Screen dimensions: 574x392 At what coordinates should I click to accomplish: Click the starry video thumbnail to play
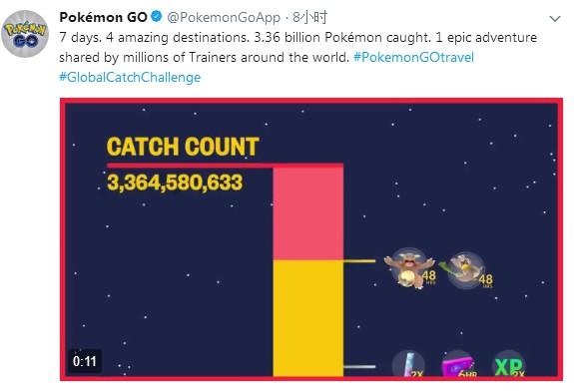(x=311, y=239)
